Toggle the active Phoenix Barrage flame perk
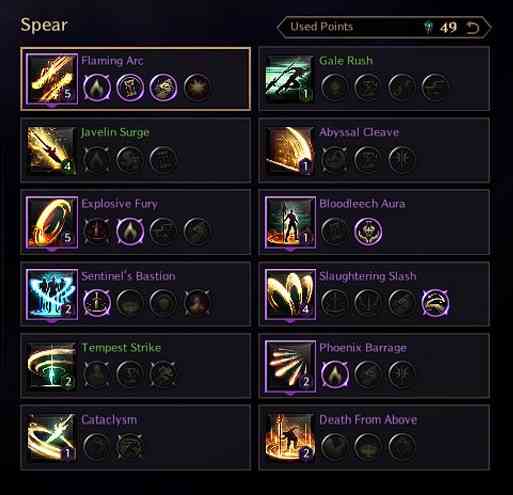The height and width of the screenshot is (495, 513). point(335,375)
